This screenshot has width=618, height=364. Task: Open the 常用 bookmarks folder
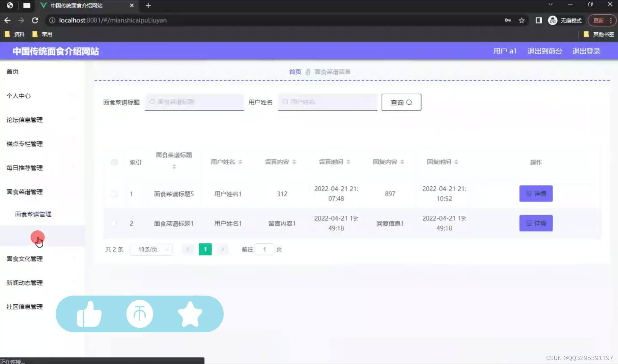click(x=42, y=34)
